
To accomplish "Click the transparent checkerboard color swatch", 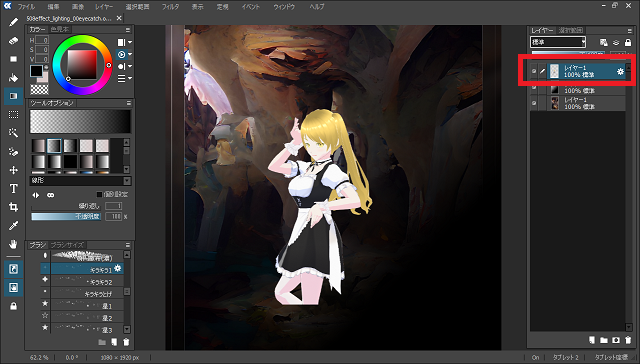I will (x=39, y=89).
